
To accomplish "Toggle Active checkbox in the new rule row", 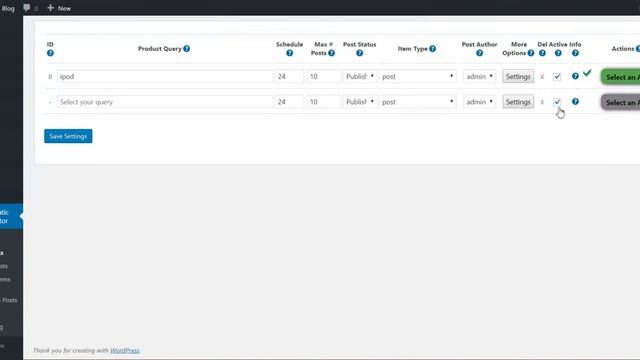I will pos(557,102).
